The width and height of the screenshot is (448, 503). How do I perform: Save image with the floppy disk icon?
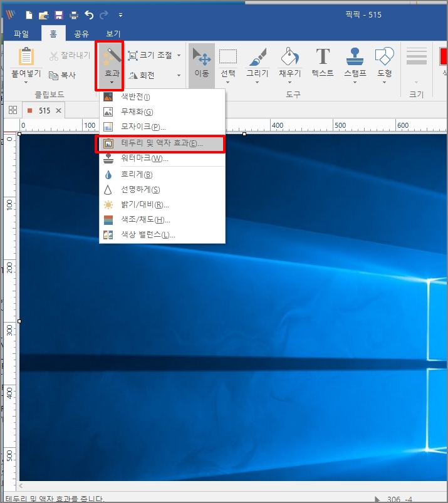[59, 15]
